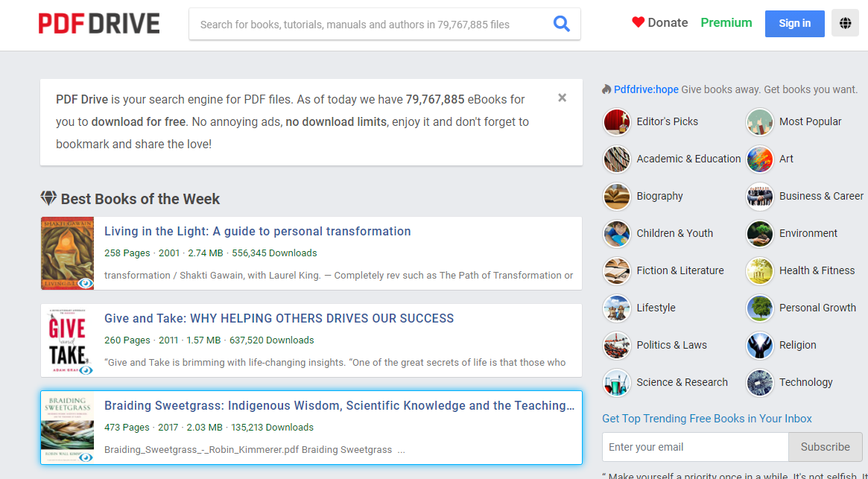
Task: Open Personal Growth category icon
Action: point(759,308)
